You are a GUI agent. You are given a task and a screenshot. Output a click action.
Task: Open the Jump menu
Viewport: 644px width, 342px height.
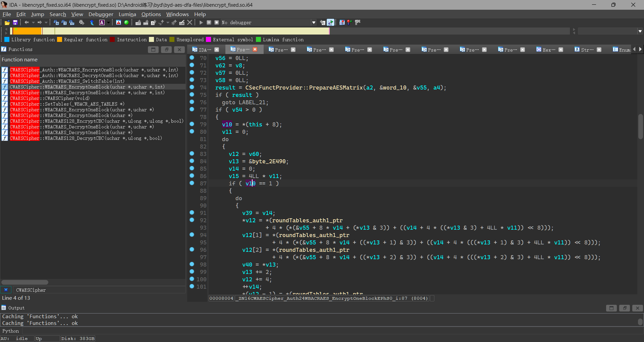pos(38,14)
